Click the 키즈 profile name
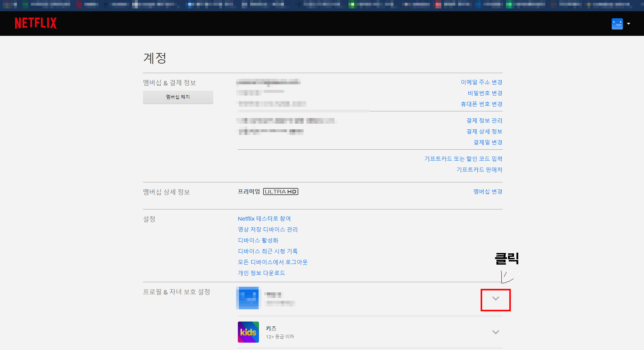This screenshot has height=350, width=644. click(271, 328)
